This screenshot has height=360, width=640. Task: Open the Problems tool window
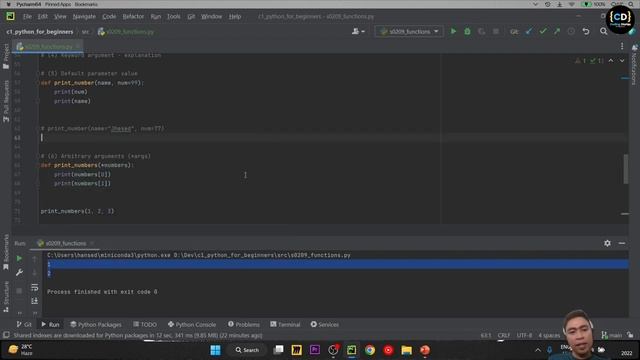click(244, 324)
